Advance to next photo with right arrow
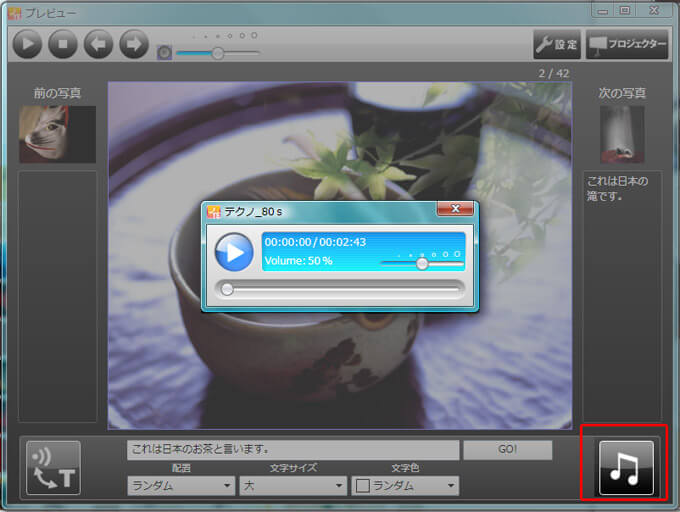This screenshot has width=680, height=512. coord(134,44)
